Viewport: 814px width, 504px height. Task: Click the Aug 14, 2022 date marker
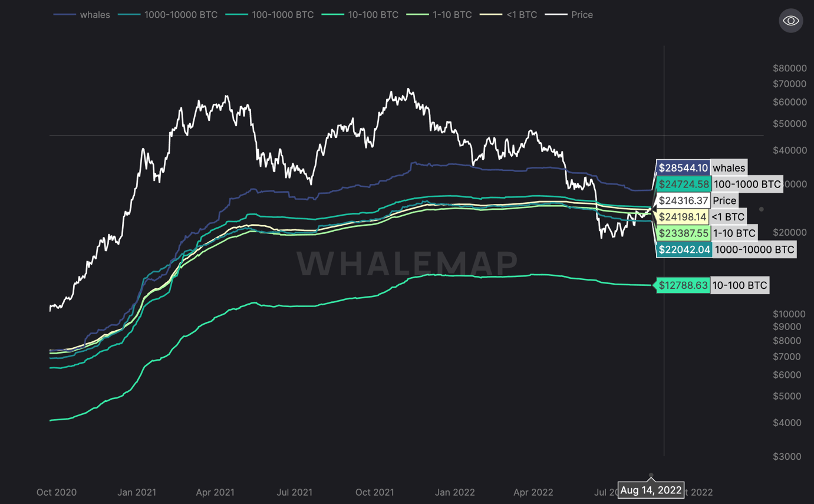click(651, 490)
